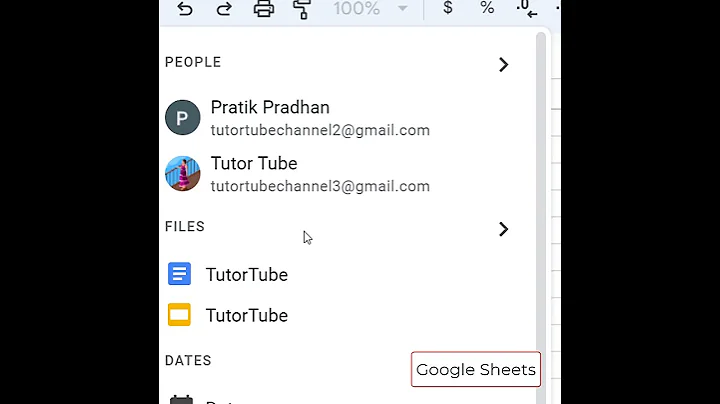Click the FILES section header
720x404 pixels.
185,226
